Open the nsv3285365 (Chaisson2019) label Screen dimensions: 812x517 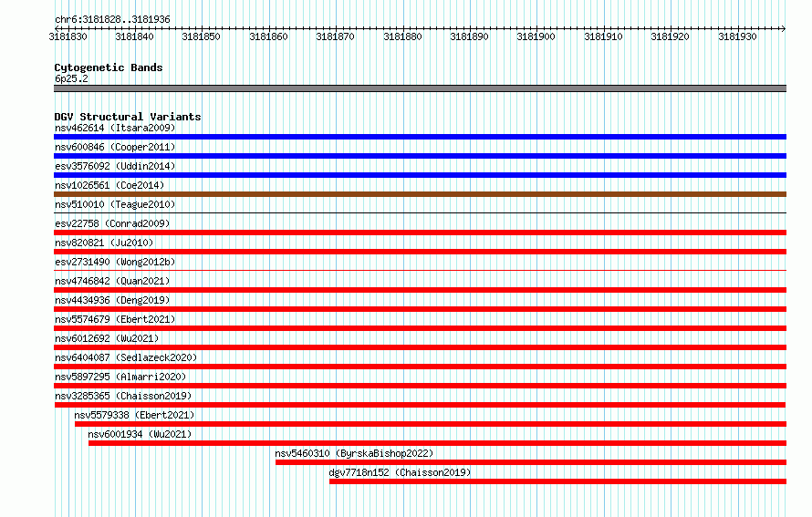123,396
